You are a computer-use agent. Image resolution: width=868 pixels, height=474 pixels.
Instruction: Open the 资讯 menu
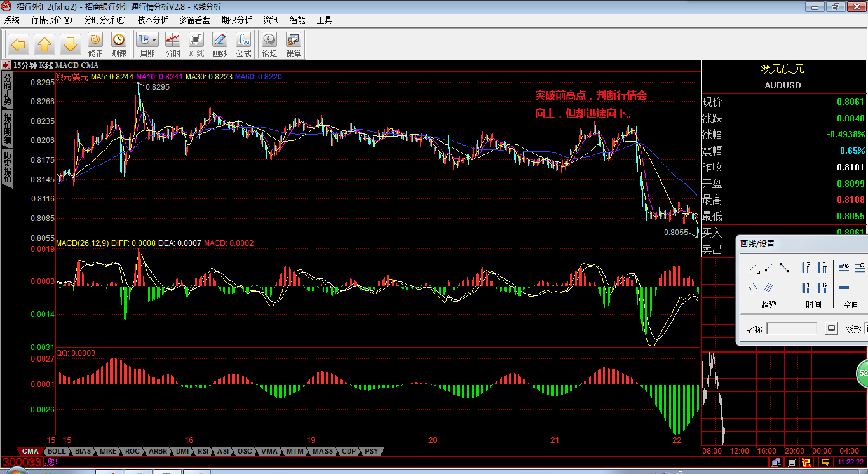tap(271, 20)
